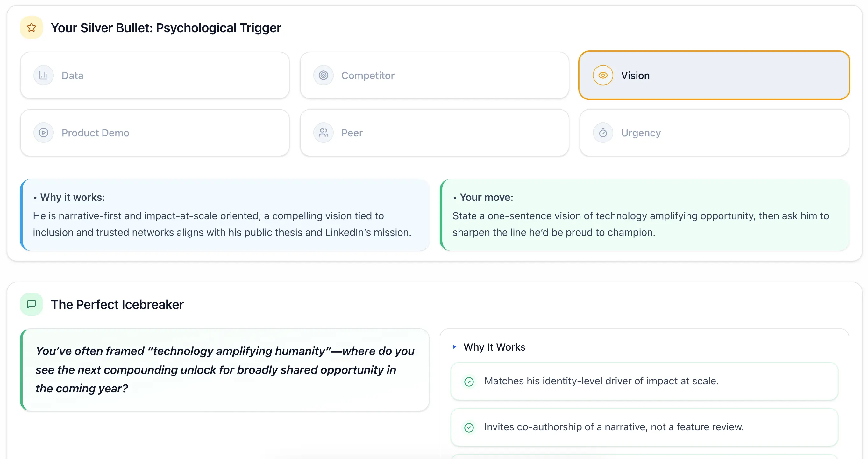The height and width of the screenshot is (459, 868).
Task: Click the eye icon on Vision card
Action: click(x=603, y=75)
